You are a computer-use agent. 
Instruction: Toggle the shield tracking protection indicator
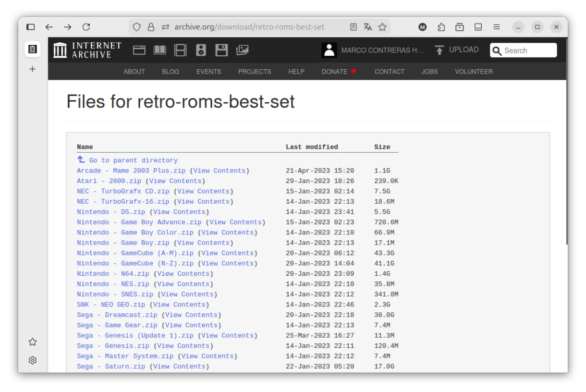pyautogui.click(x=137, y=27)
